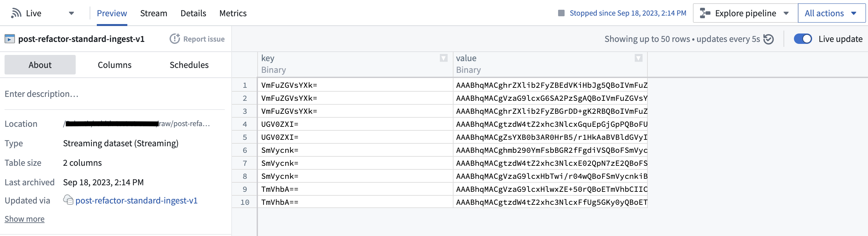
Task: Open the key column filter menu
Action: pyautogui.click(x=443, y=58)
